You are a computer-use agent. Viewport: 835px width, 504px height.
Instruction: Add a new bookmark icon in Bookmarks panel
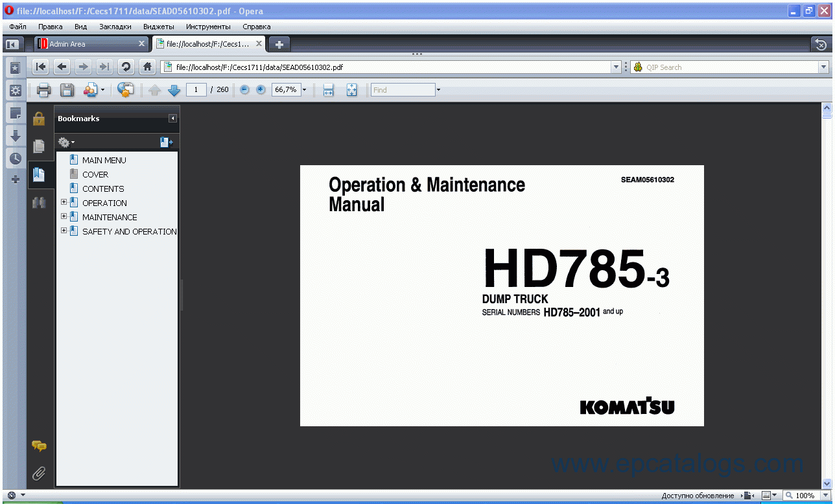[x=167, y=142]
